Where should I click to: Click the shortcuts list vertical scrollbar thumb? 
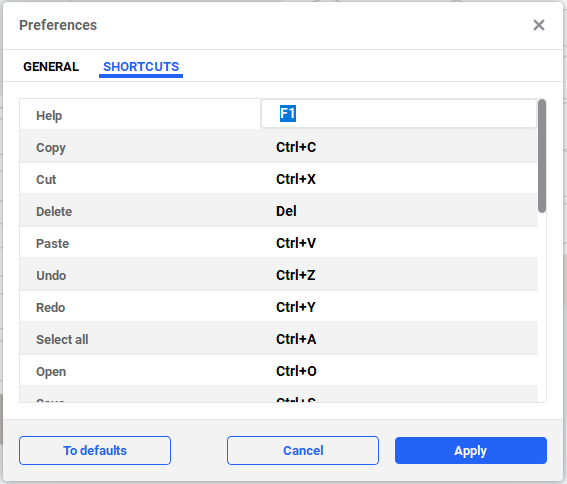coord(541,156)
